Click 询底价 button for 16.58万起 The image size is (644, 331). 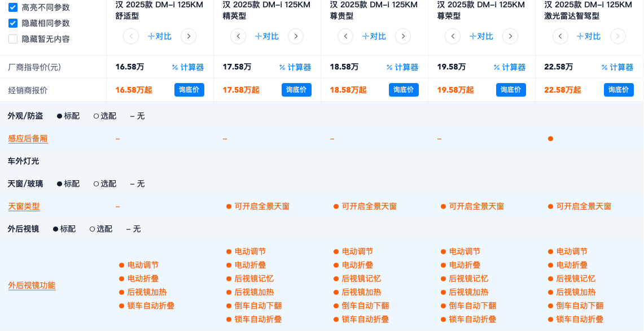(189, 90)
